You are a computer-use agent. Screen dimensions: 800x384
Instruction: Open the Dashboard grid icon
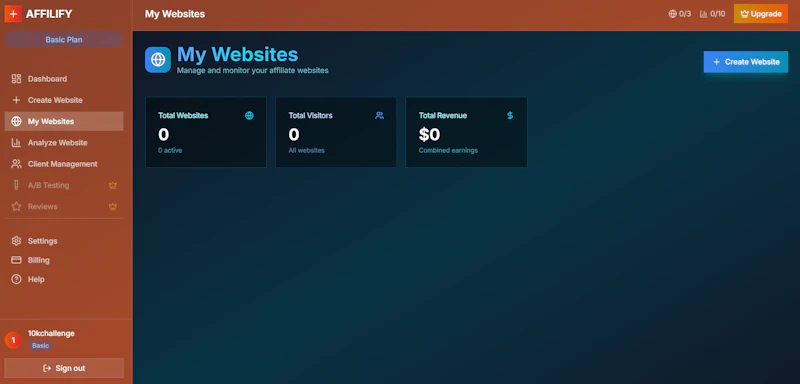16,79
